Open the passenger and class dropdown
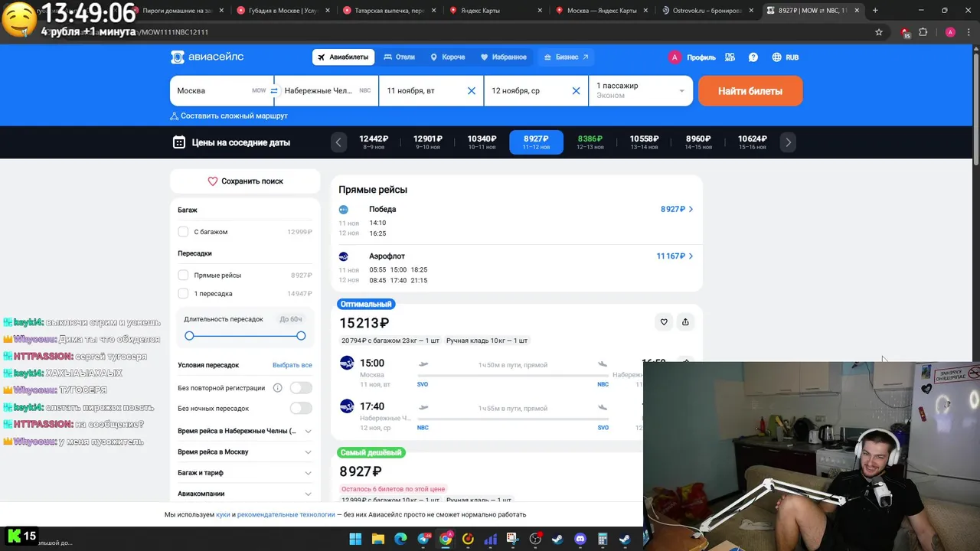Image resolution: width=980 pixels, height=551 pixels. click(x=640, y=90)
